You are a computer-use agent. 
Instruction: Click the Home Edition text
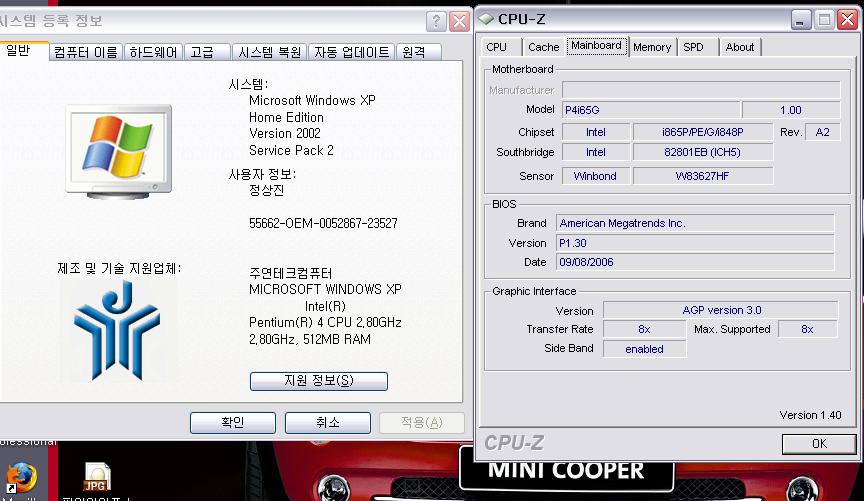[x=286, y=117]
